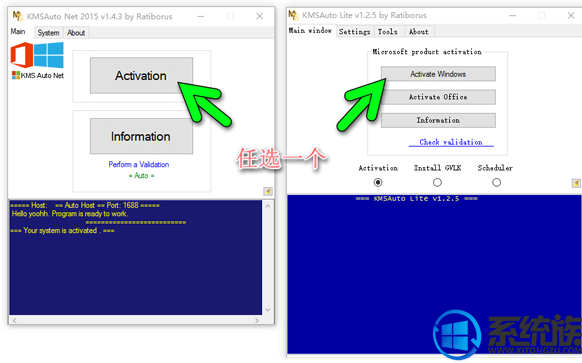Screen dimensions: 582x363
Task: Click Office and Windows logo in KMSAuto Net
Action: tap(37, 55)
